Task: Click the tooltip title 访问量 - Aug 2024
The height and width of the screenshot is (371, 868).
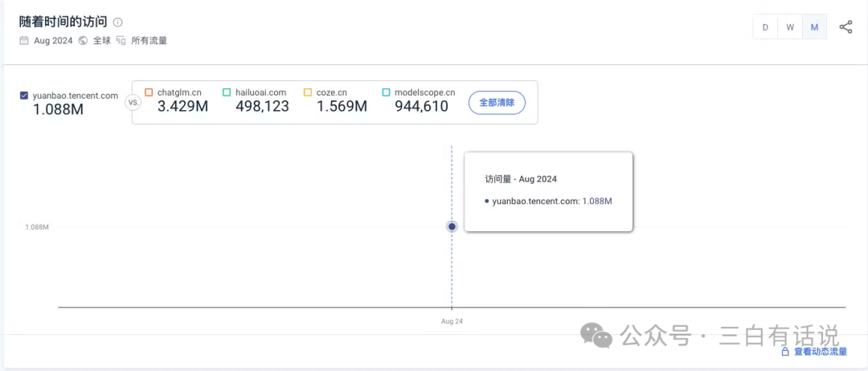Action: [x=520, y=179]
